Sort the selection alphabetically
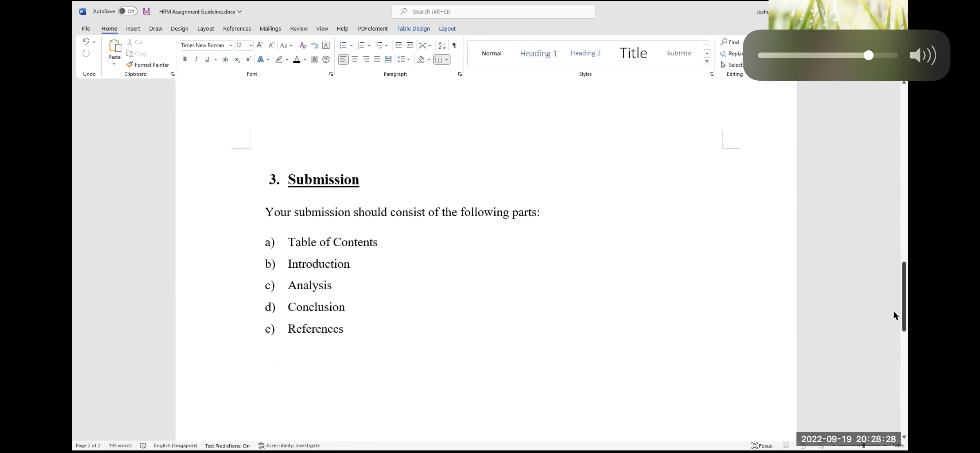This screenshot has width=980, height=453. pos(442,45)
